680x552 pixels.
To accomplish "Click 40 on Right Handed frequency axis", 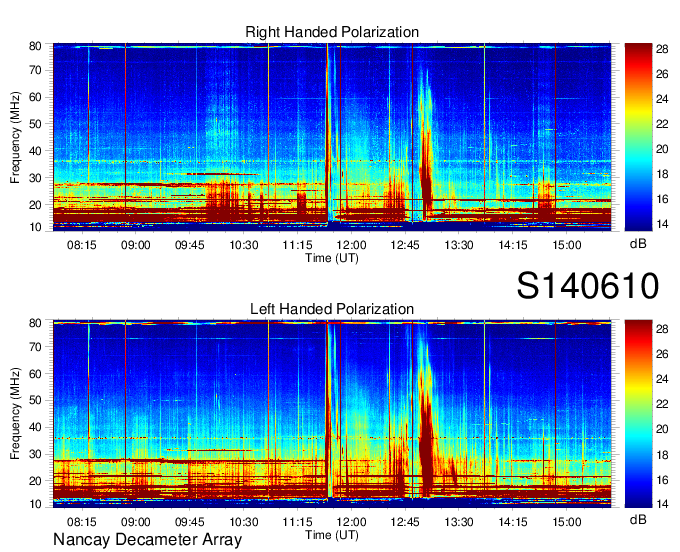I will point(35,151).
